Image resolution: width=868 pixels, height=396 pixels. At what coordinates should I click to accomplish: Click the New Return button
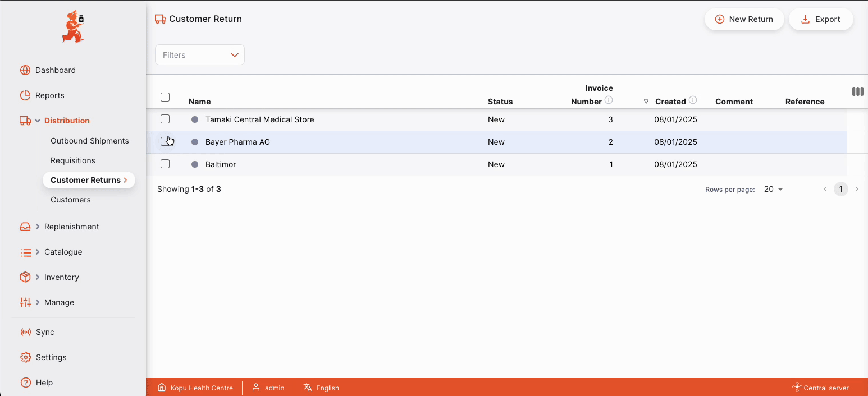[744, 19]
